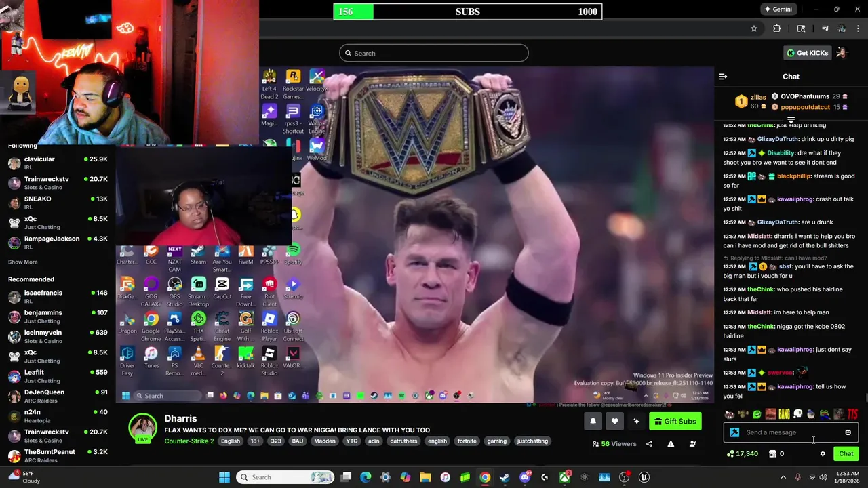
Task: Open n24n recommended channel
Action: click(58, 415)
